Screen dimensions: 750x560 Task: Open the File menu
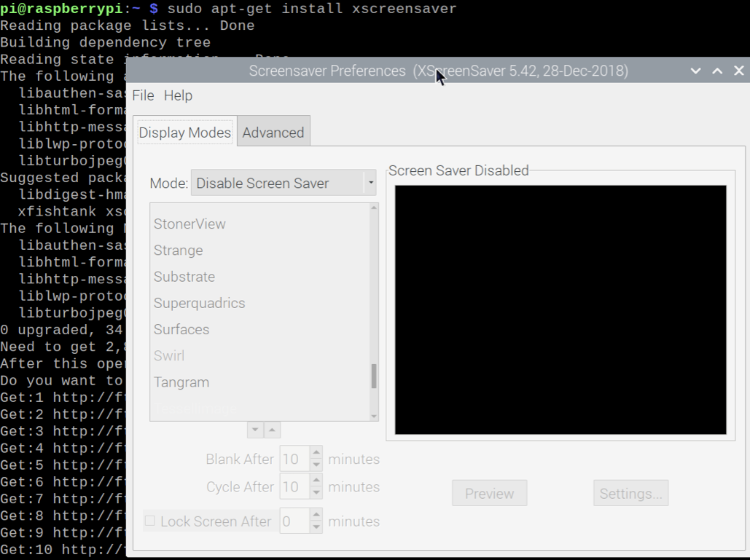143,95
